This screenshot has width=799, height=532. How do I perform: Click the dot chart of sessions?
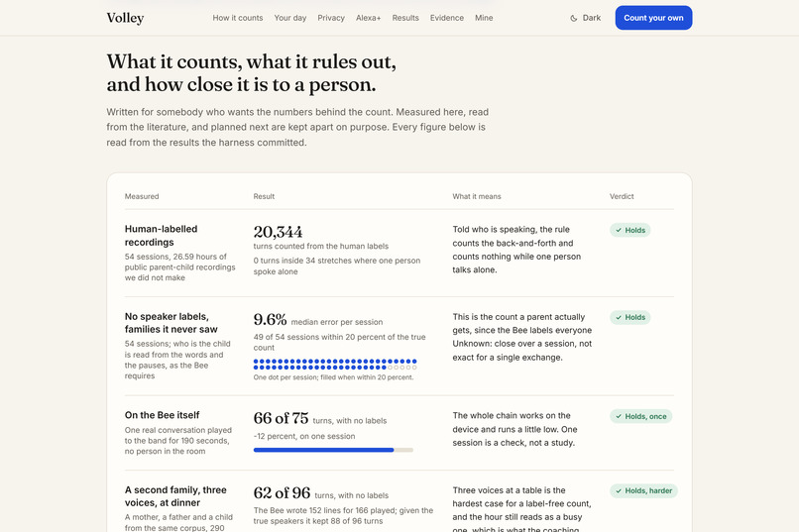click(335, 364)
